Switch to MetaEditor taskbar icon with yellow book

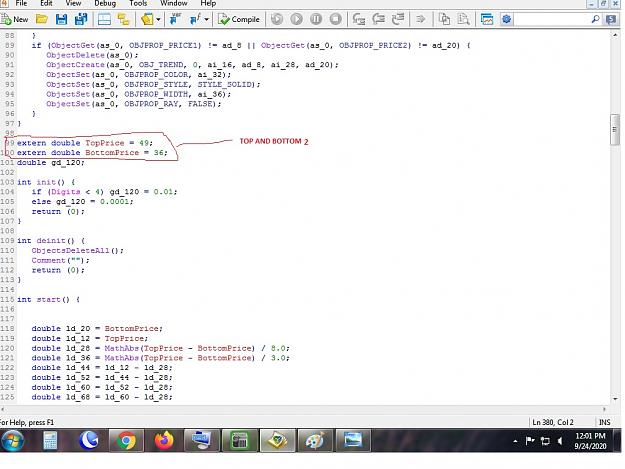(277, 441)
